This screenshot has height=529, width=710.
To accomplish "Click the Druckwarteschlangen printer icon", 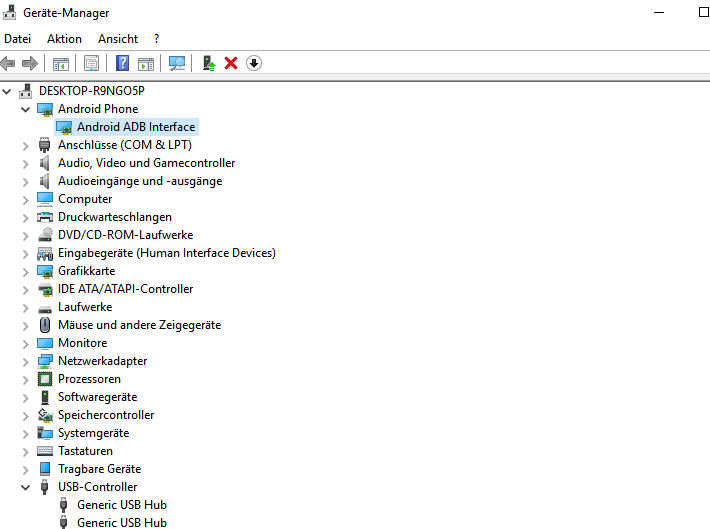I will pyautogui.click(x=45, y=217).
